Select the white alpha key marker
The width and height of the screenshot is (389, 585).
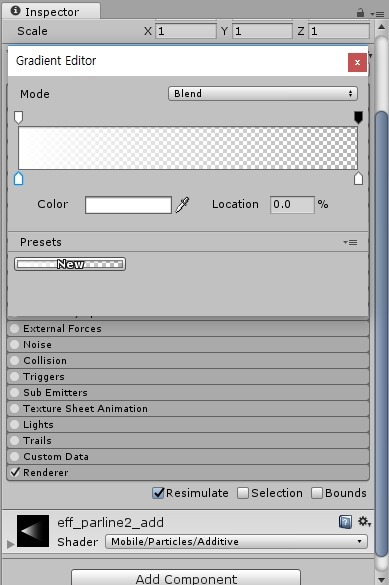tap(18, 117)
